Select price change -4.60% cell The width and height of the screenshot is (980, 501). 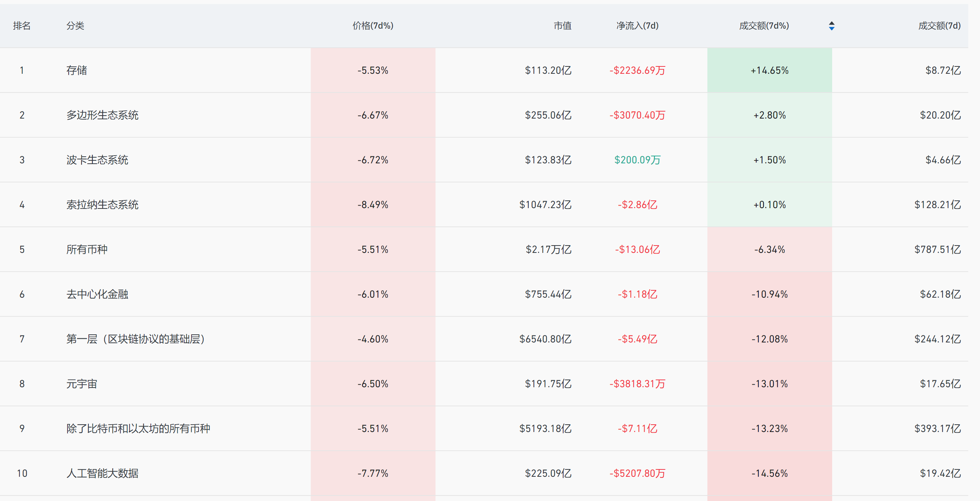pos(373,339)
